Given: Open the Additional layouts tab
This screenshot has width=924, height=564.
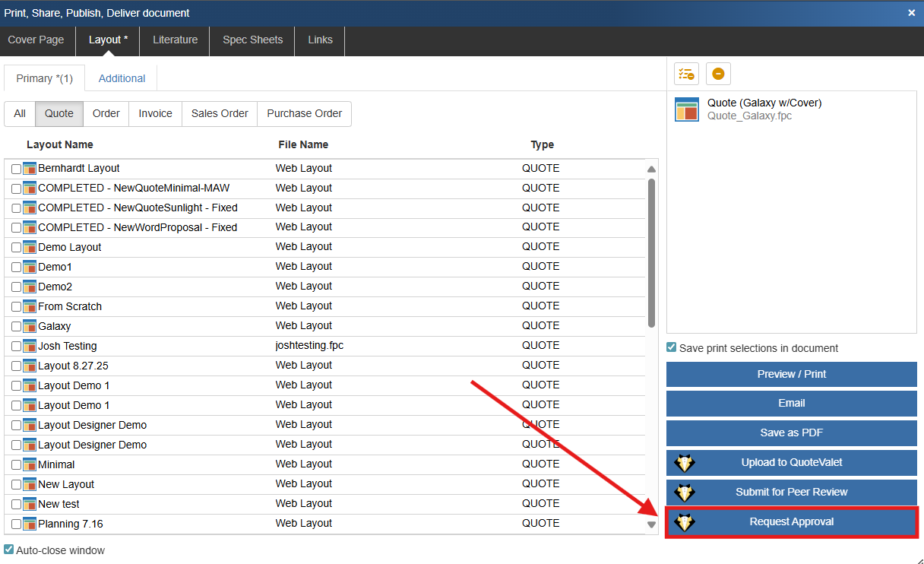Looking at the screenshot, I should 122,78.
